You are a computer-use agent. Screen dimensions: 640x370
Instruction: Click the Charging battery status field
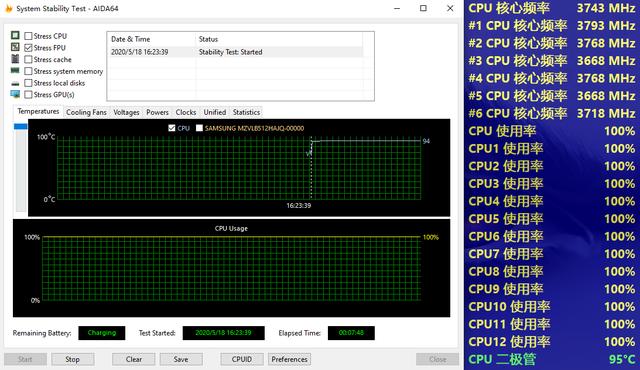coord(102,333)
